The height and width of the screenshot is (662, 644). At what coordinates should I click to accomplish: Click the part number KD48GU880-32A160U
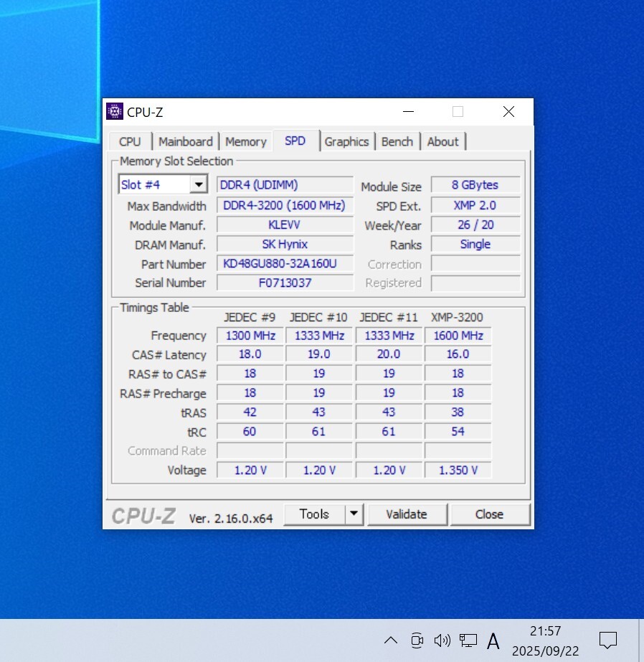click(285, 263)
